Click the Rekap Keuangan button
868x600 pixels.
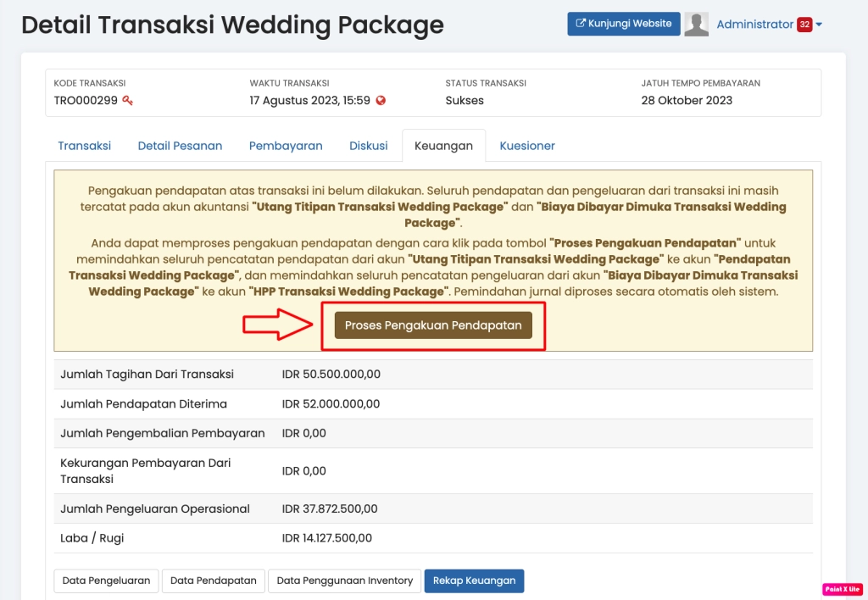tap(474, 581)
